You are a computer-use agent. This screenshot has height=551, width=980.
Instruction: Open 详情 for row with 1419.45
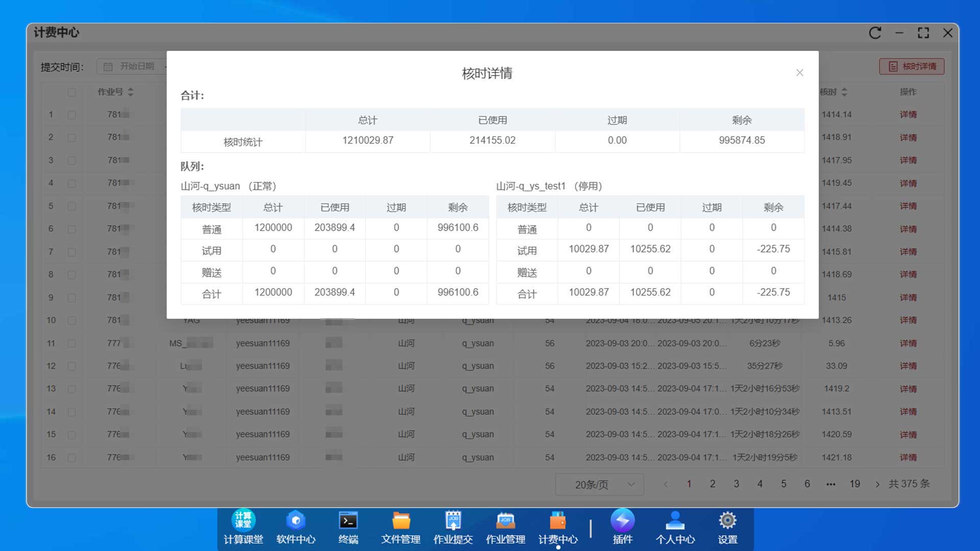(908, 183)
